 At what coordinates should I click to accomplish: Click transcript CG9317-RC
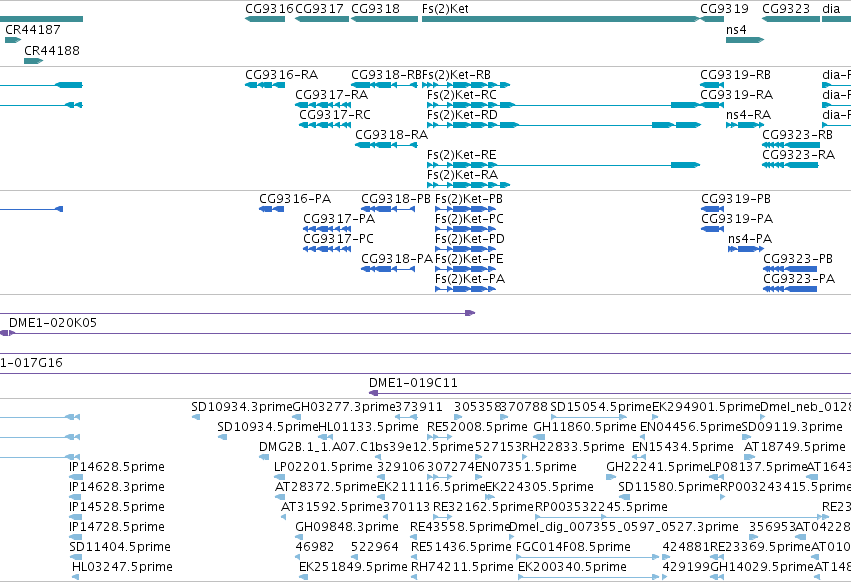click(335, 115)
